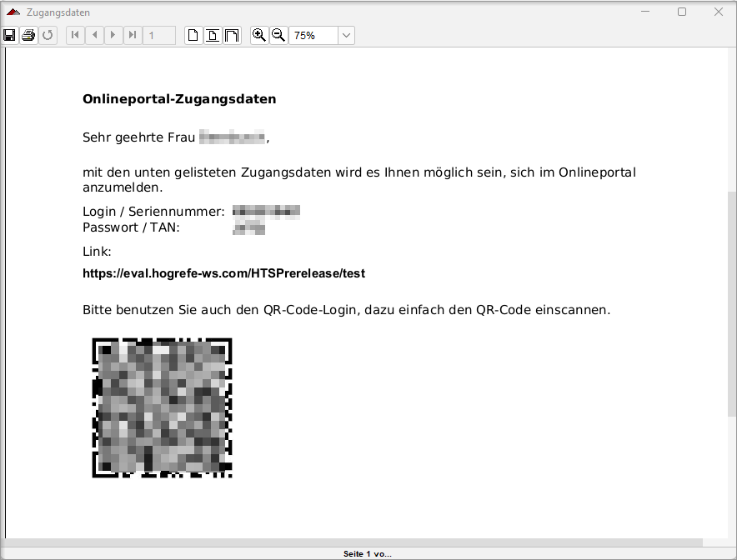737x560 pixels.
Task: Click the 'Passwort / TAN:' label
Action: coord(131,227)
